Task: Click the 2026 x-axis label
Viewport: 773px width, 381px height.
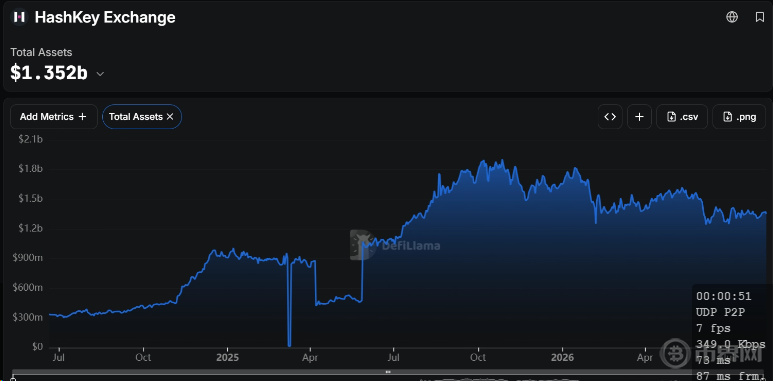Action: tap(563, 357)
